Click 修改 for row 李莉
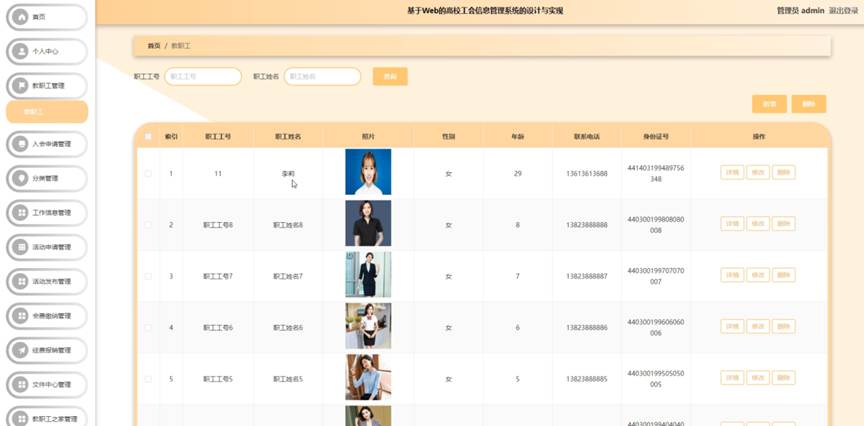The image size is (864, 426). click(x=758, y=172)
